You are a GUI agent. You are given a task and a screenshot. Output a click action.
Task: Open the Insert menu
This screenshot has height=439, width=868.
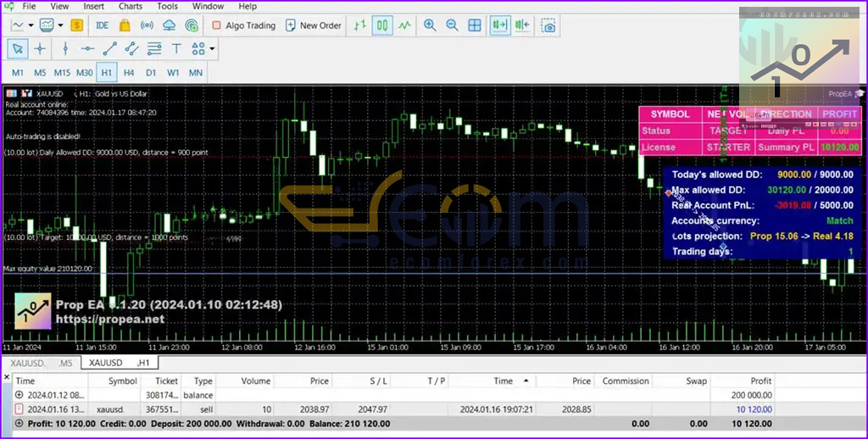coord(93,7)
